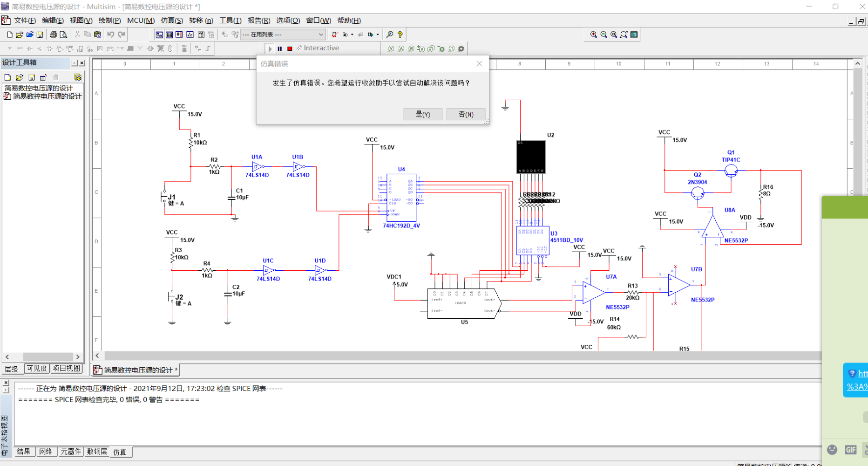Switch to the 层级 tab in Design Toolbox
Screen dimensions: 868x466
[x=12, y=369]
